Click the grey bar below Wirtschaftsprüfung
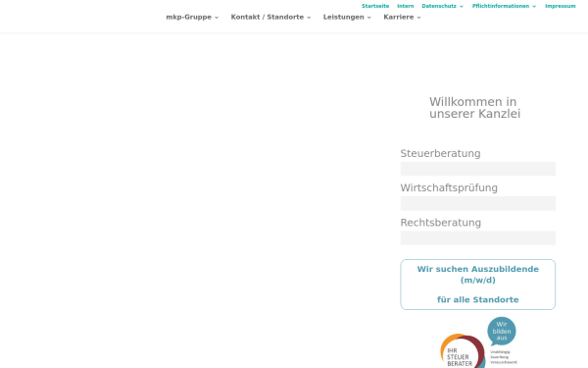This screenshot has height=368, width=588. (478, 203)
